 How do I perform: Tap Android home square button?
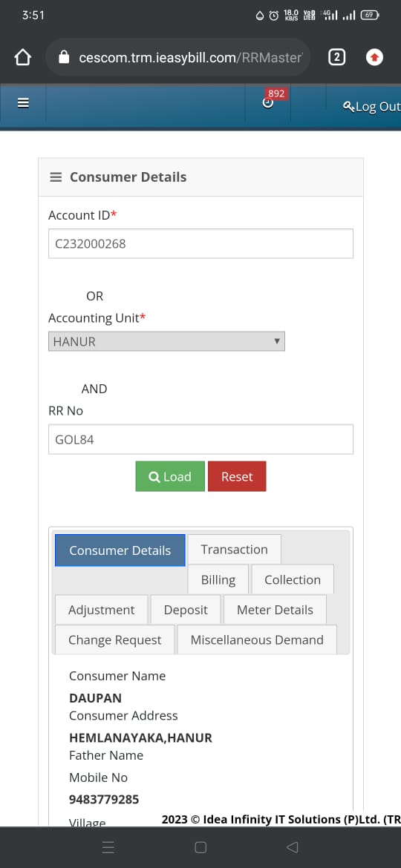click(200, 847)
